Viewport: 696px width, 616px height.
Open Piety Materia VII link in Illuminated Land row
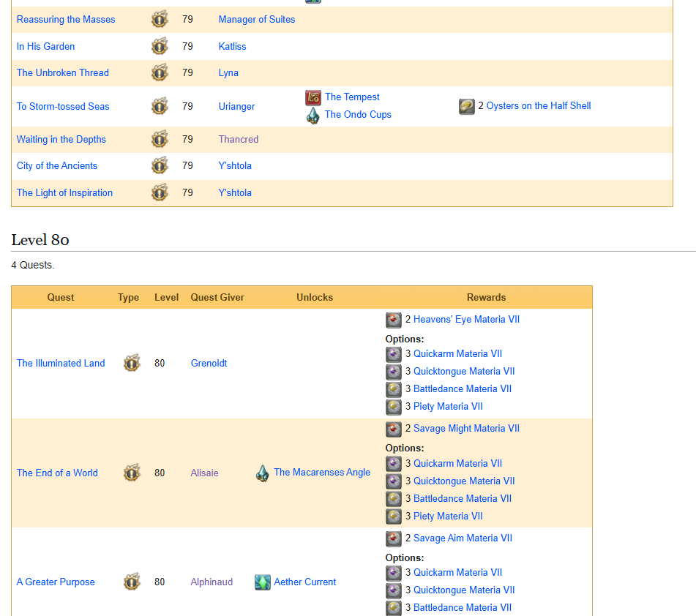[x=448, y=406]
